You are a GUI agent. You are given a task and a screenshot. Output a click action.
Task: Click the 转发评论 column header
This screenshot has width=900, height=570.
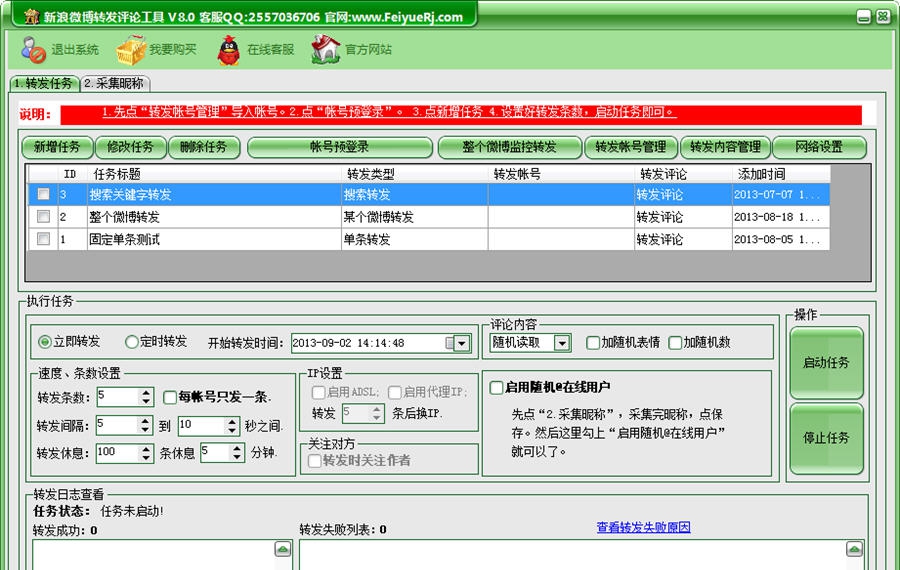[684, 174]
